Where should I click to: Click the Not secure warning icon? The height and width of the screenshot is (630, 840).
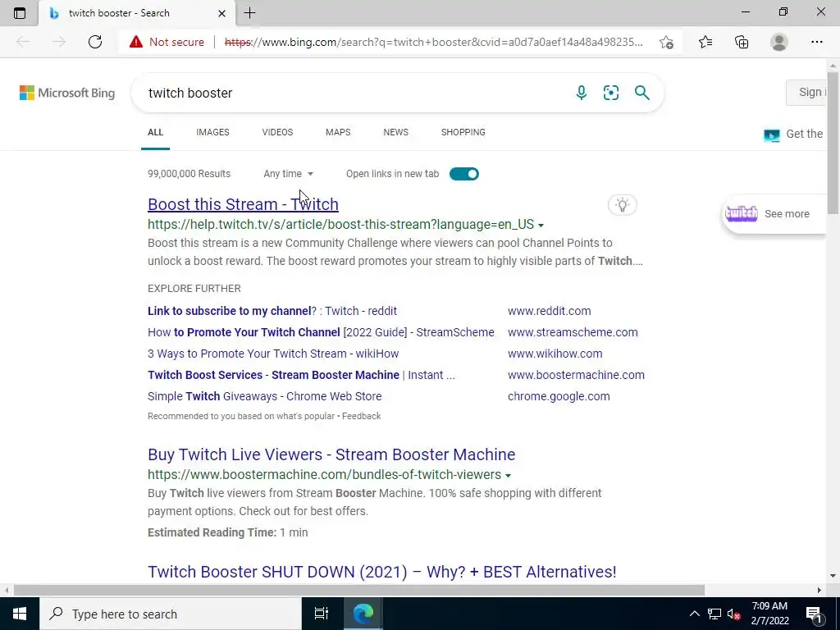click(x=136, y=42)
